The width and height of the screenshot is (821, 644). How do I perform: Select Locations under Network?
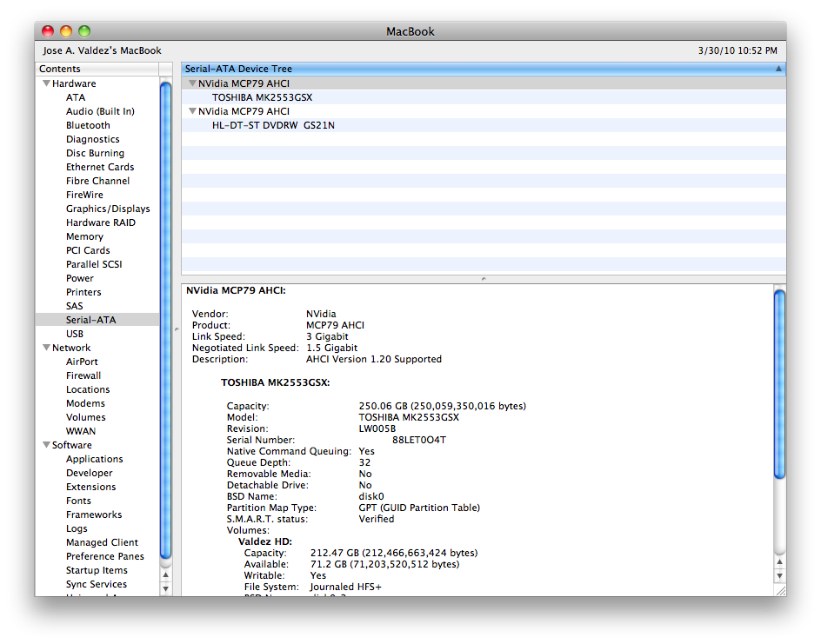pyautogui.click(x=88, y=389)
